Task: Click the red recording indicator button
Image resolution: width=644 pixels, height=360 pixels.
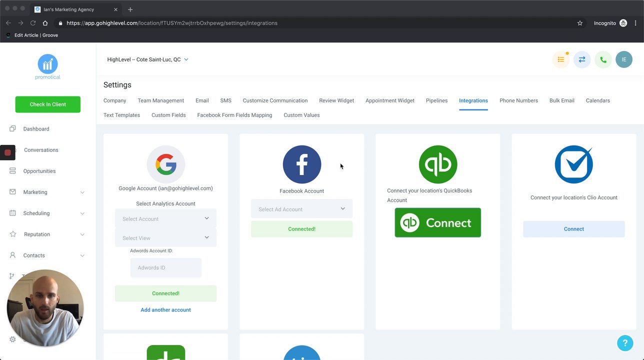Action: (7, 152)
